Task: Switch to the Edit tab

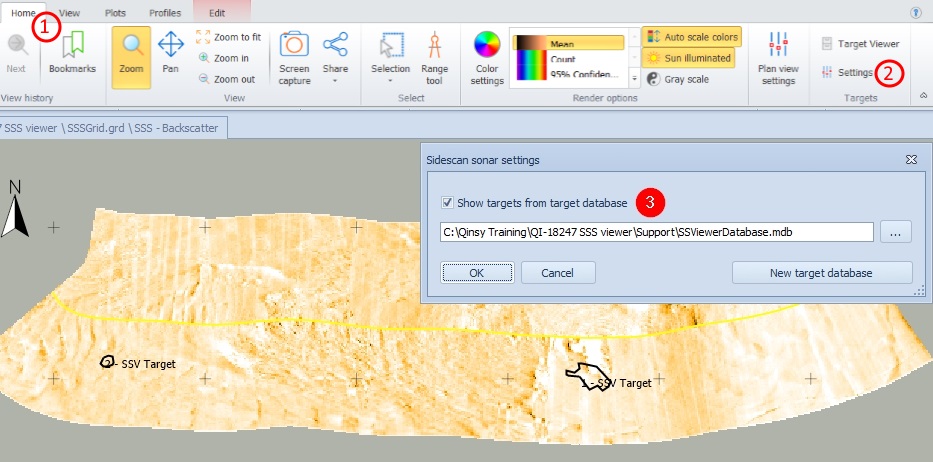Action: pyautogui.click(x=217, y=13)
